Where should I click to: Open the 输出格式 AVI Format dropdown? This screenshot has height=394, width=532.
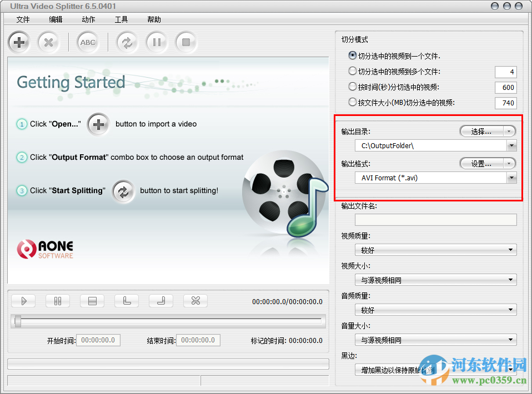pos(511,178)
